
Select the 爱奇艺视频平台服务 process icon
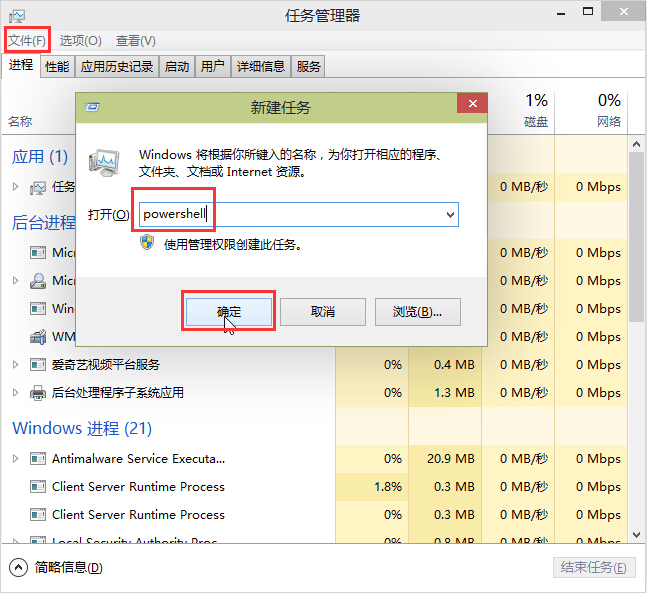(x=38, y=365)
